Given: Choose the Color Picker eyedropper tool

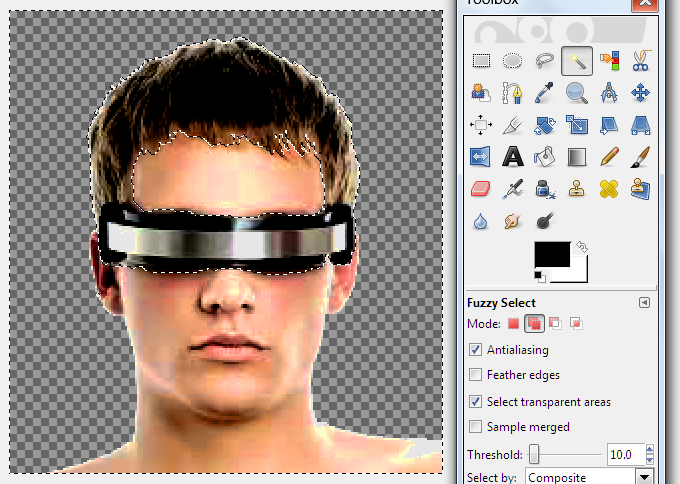Looking at the screenshot, I should (544, 93).
